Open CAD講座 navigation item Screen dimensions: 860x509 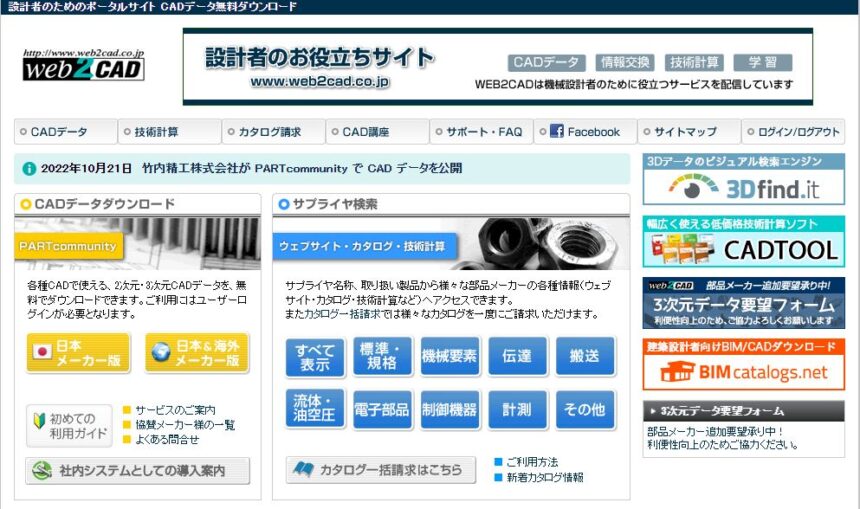coord(377,132)
